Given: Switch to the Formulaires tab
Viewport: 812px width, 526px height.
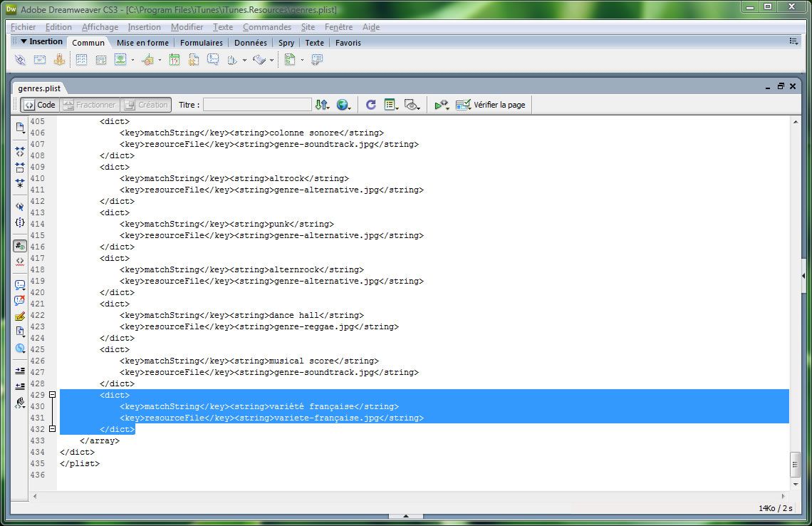Looking at the screenshot, I should pyautogui.click(x=202, y=43).
